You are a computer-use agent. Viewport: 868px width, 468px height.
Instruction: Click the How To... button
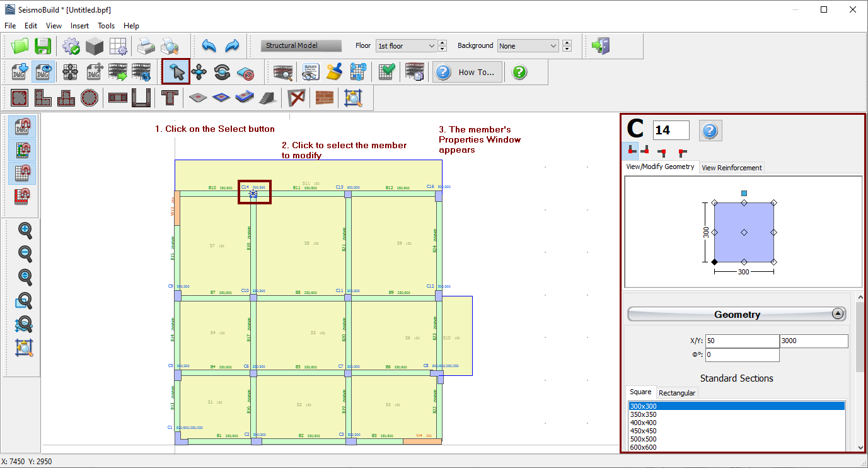click(468, 72)
